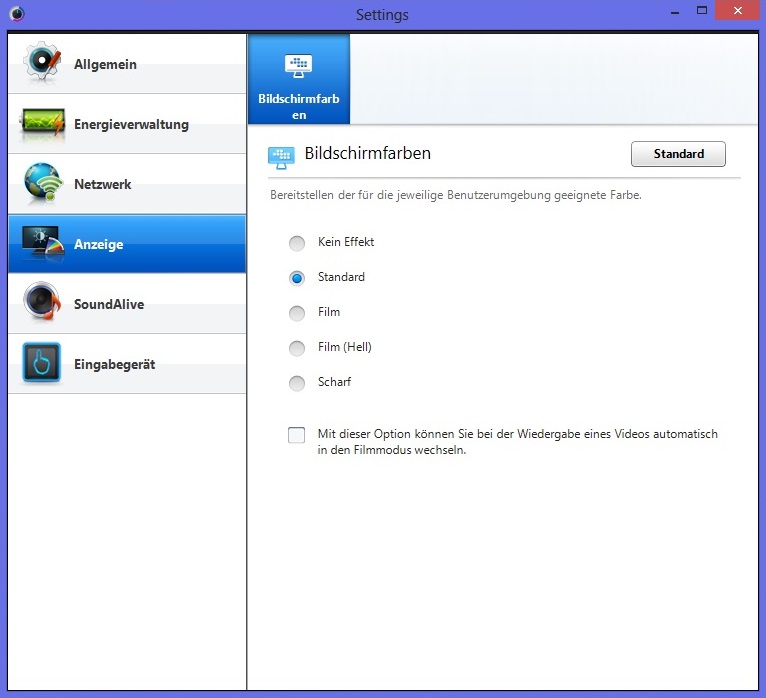Image resolution: width=766 pixels, height=698 pixels.
Task: Maximize the Settings window
Action: [x=702, y=10]
